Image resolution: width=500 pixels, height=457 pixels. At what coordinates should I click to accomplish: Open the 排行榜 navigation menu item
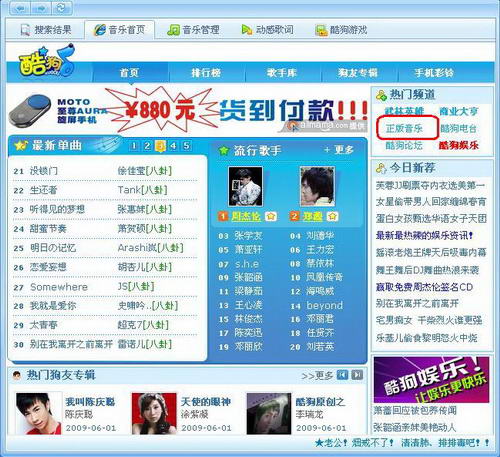(x=206, y=73)
